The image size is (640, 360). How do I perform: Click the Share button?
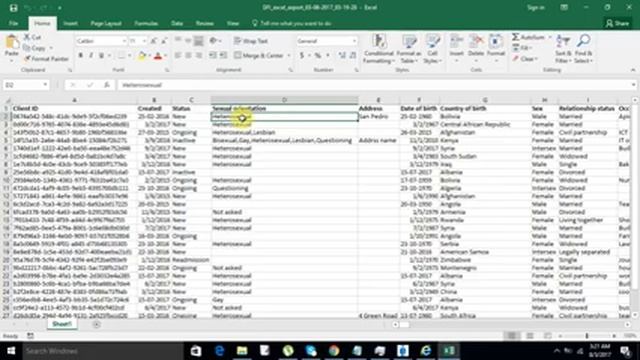[618, 23]
